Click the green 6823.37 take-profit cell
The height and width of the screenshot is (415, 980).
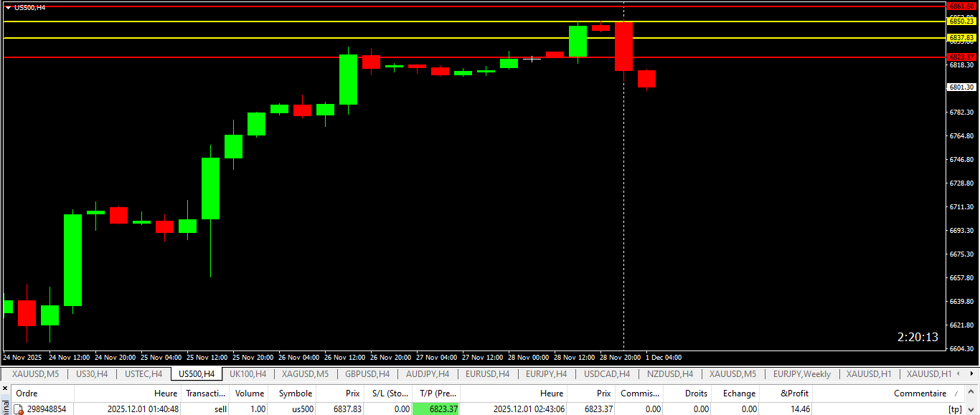[436, 409]
